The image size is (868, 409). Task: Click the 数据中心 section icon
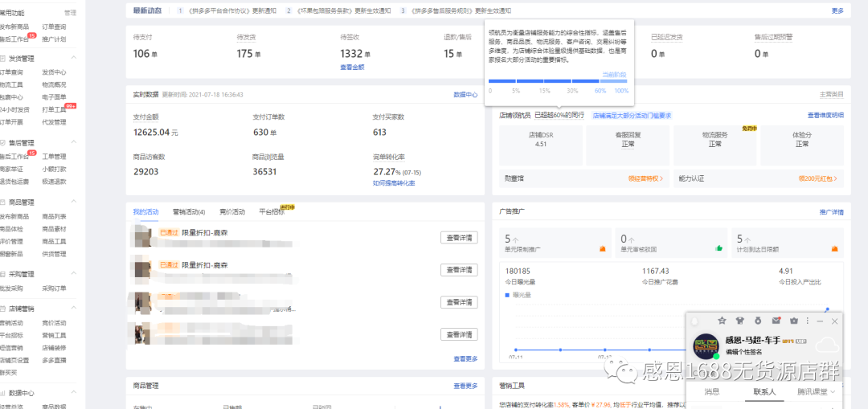point(2,393)
